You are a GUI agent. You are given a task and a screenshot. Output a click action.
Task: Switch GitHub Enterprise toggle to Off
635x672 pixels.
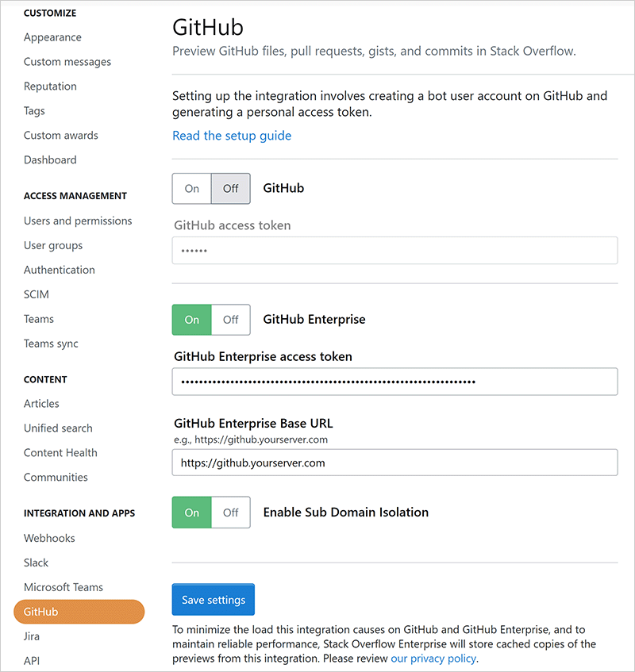(230, 320)
